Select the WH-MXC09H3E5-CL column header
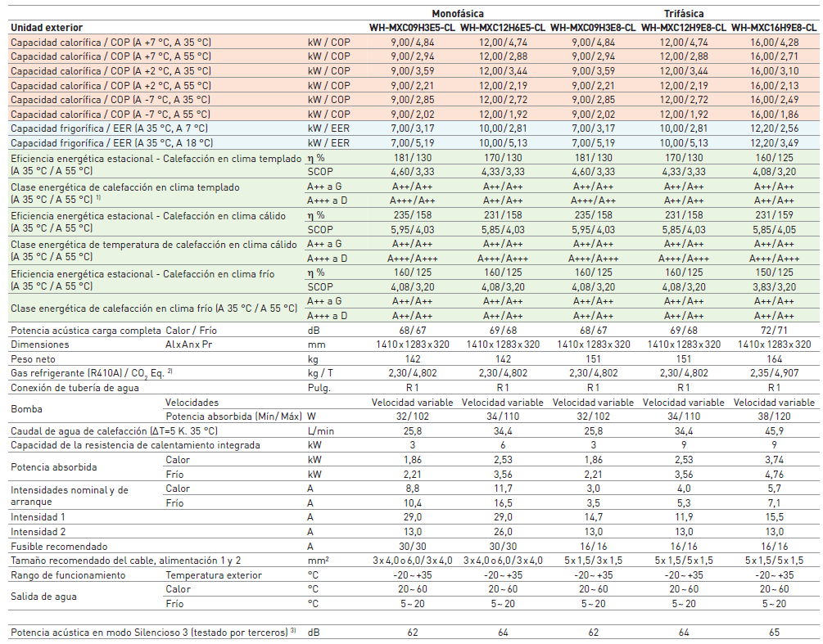 (412, 28)
